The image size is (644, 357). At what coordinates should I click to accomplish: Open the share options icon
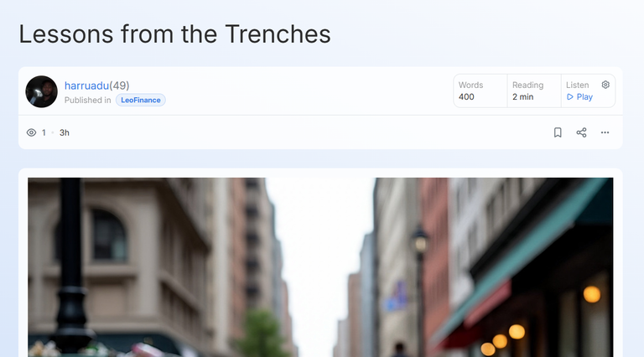coord(581,132)
